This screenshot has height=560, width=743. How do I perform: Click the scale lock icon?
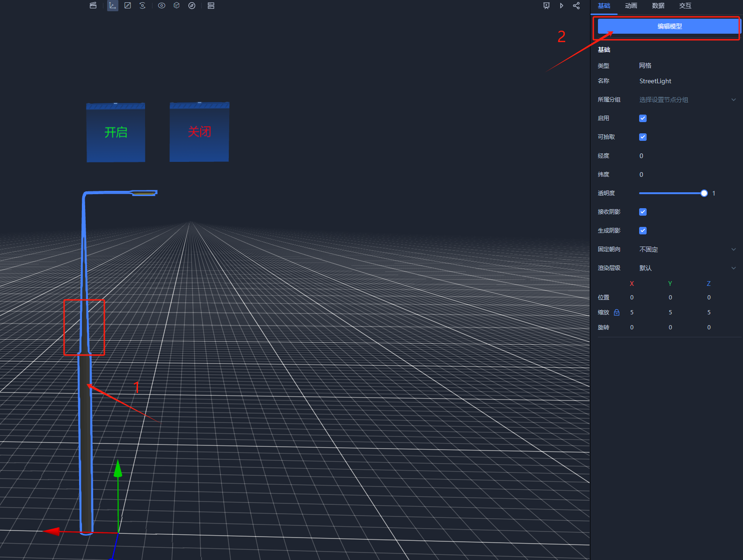coord(617,312)
